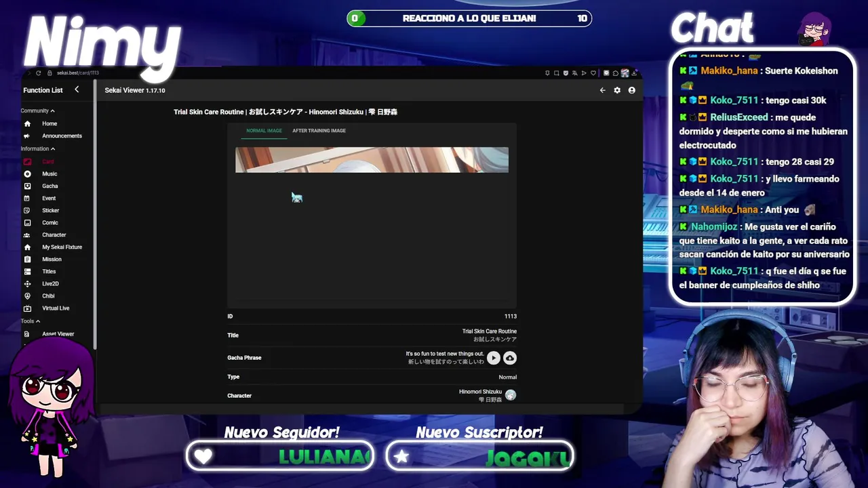Screen dimensions: 868x488
Task: Open the Live2D section icon
Action: (27, 284)
